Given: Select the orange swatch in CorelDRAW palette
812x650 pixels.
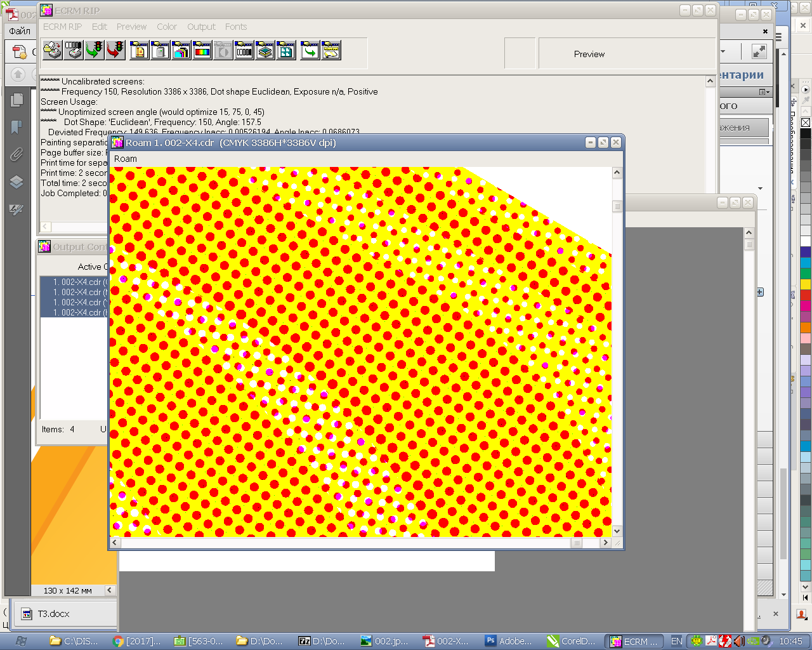Looking at the screenshot, I should [806, 328].
